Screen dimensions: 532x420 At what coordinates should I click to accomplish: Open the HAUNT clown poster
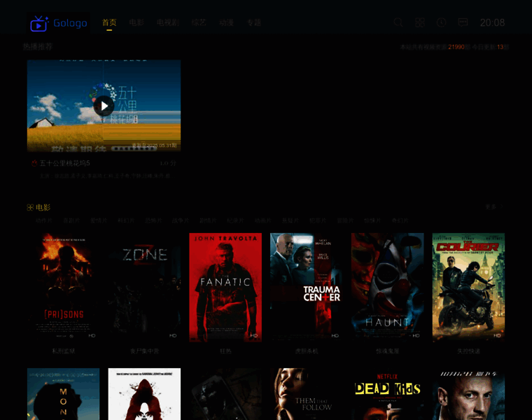(x=388, y=288)
